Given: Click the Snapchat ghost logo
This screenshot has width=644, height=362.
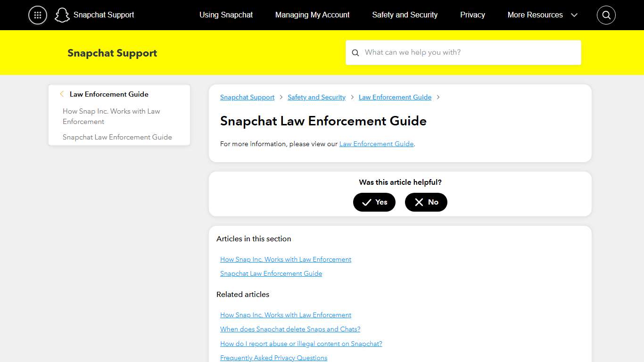Looking at the screenshot, I should (x=62, y=15).
